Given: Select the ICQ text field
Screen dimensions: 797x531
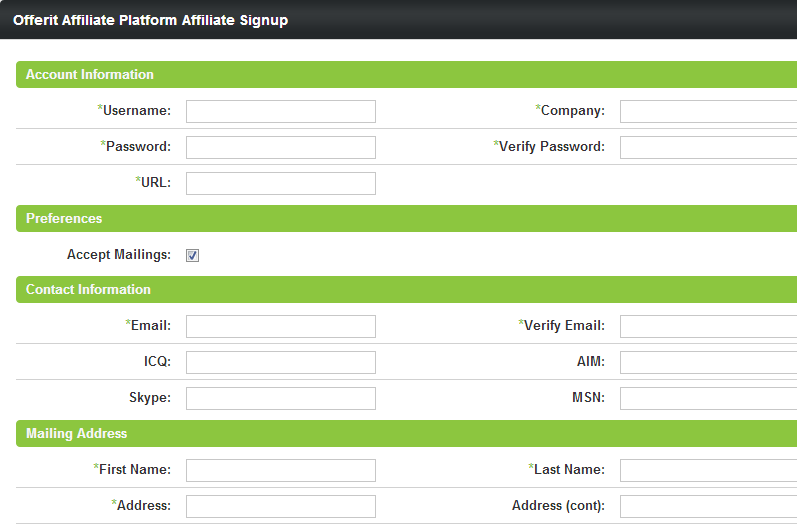Looking at the screenshot, I should pos(280,362).
